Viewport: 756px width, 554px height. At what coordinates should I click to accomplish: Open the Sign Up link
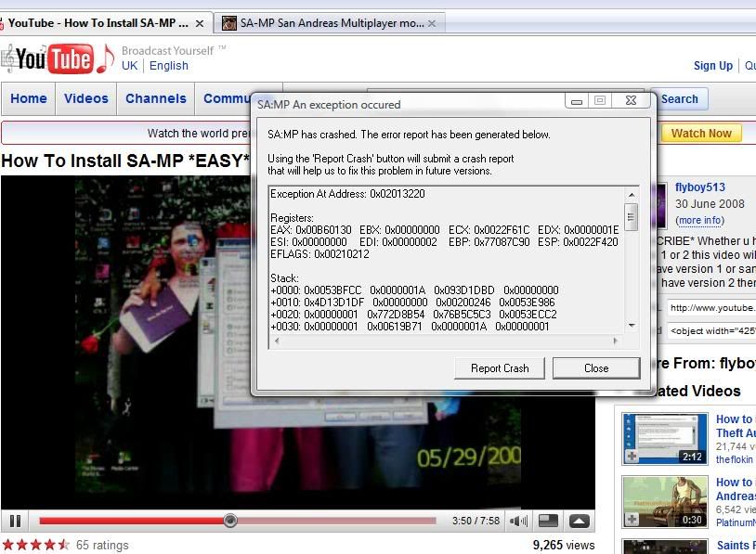tap(712, 66)
